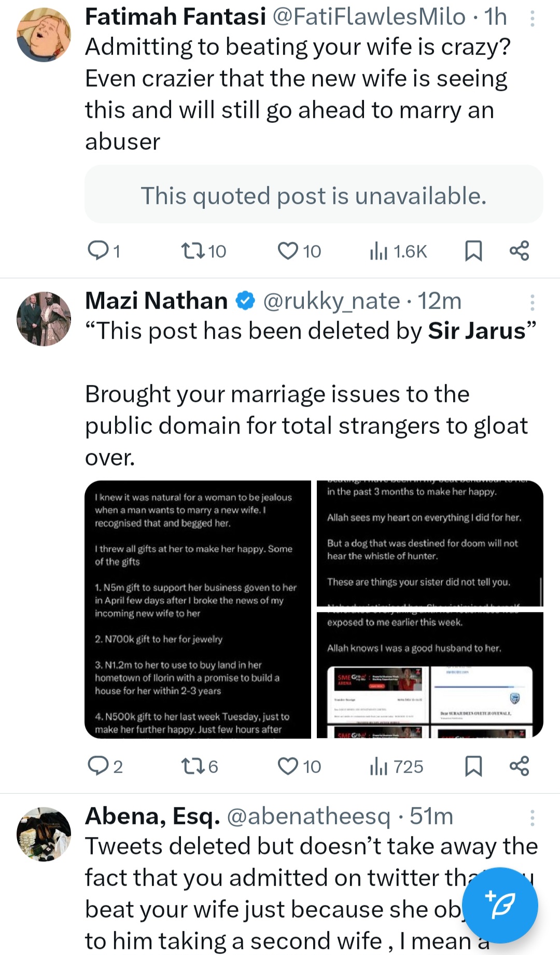Tap the unavailable quoted post box
This screenshot has width=560, height=955.
(314, 195)
